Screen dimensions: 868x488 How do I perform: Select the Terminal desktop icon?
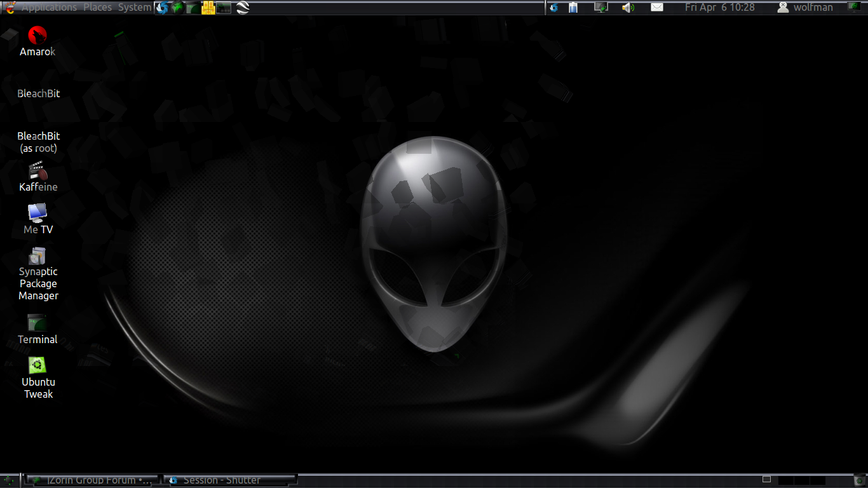[37, 329]
